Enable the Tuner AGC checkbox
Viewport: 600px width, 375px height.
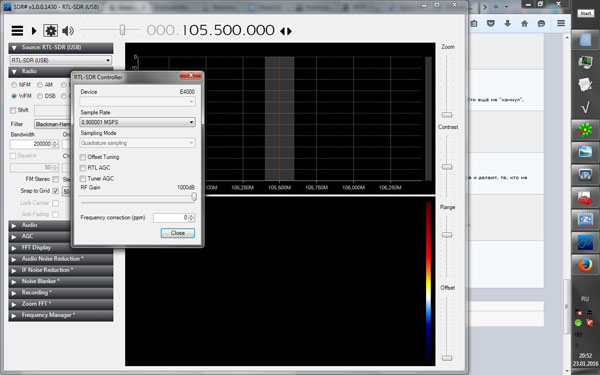pyautogui.click(x=83, y=179)
